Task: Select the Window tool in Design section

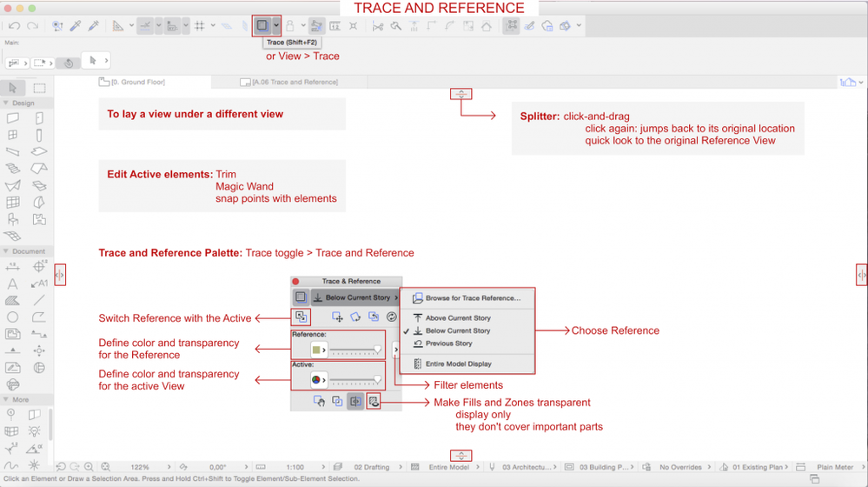Action: coord(13,135)
